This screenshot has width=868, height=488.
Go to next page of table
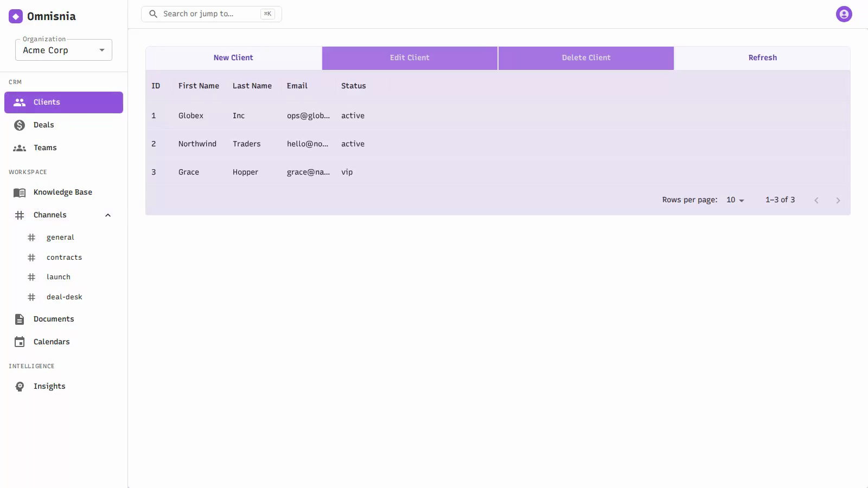click(x=838, y=201)
